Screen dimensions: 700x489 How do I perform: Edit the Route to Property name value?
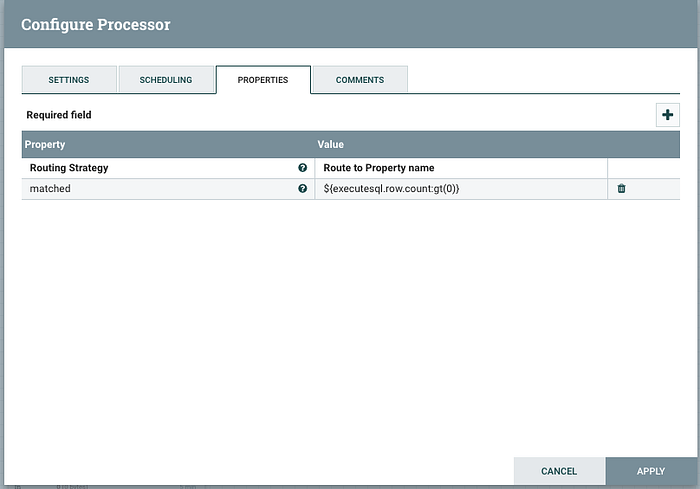[x=461, y=168]
